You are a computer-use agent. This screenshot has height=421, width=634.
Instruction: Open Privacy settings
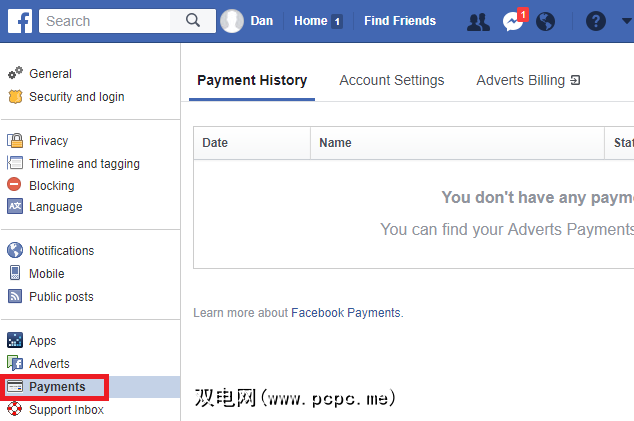click(x=49, y=140)
